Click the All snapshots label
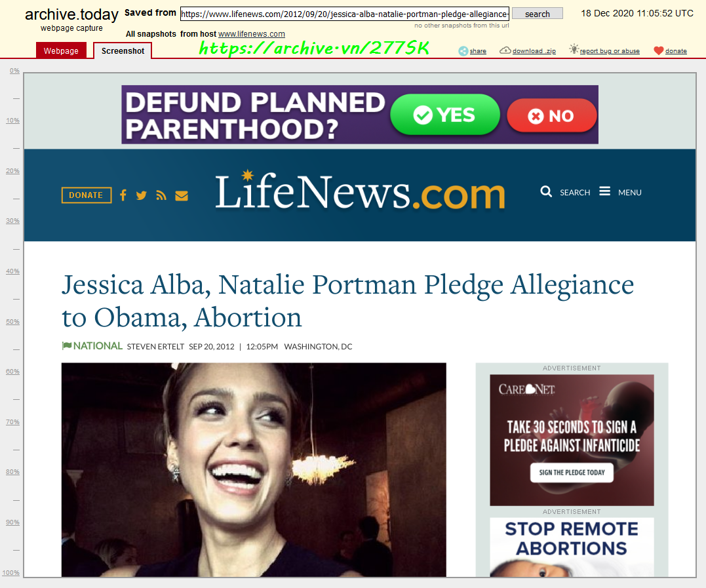Image resolution: width=706 pixels, height=588 pixels. click(151, 34)
